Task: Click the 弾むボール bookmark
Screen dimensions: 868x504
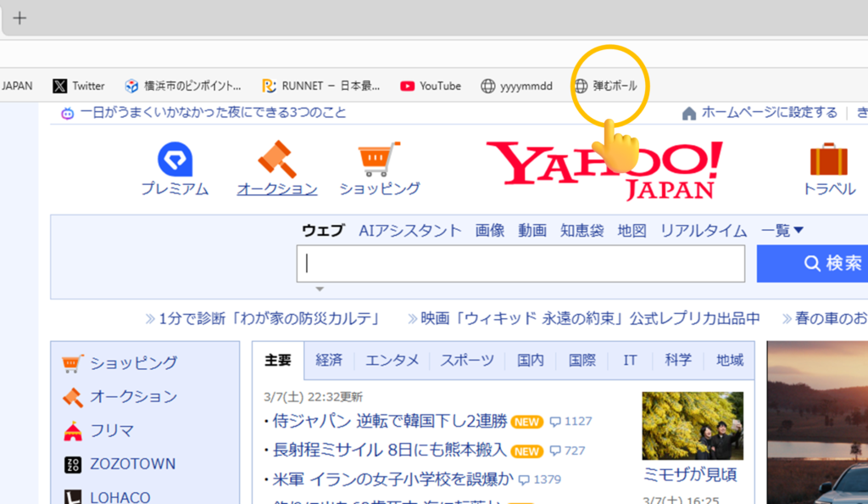Action: [605, 86]
